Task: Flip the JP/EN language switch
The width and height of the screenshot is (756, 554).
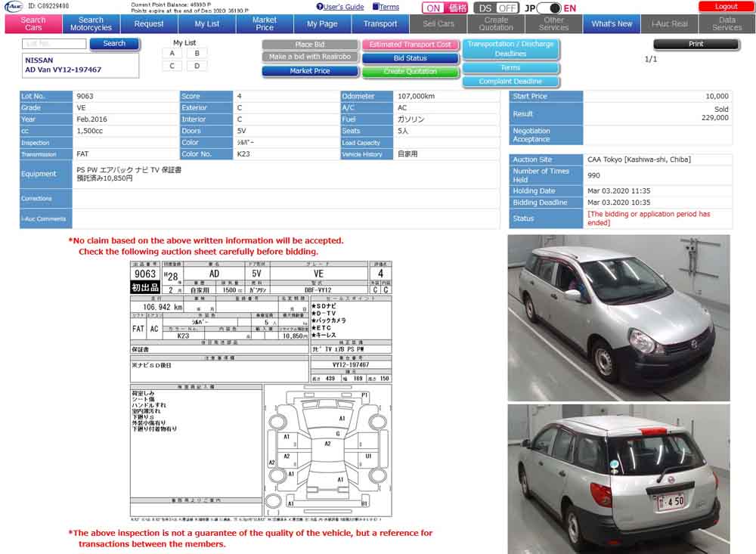Action: tap(550, 8)
